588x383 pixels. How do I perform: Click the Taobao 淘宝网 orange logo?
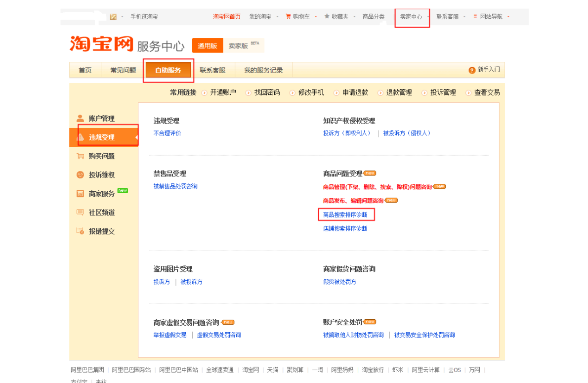pyautogui.click(x=102, y=44)
